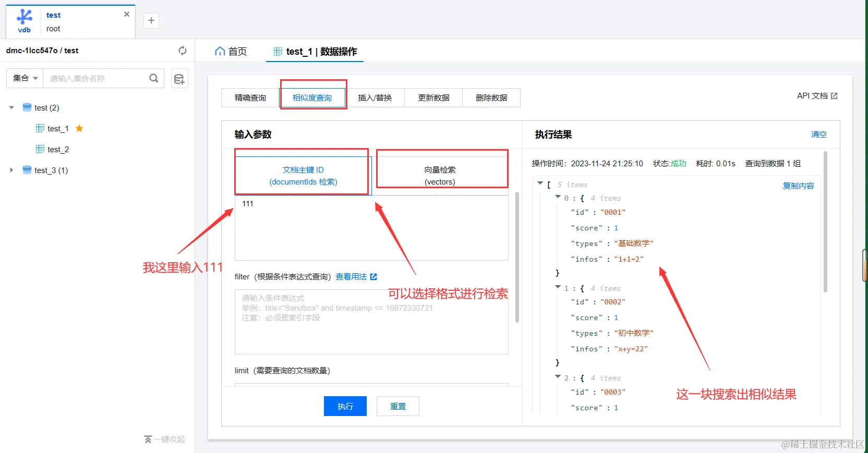Click the document ID text area containing 111
Image resolution: width=868 pixels, height=453 pixels.
click(x=371, y=228)
